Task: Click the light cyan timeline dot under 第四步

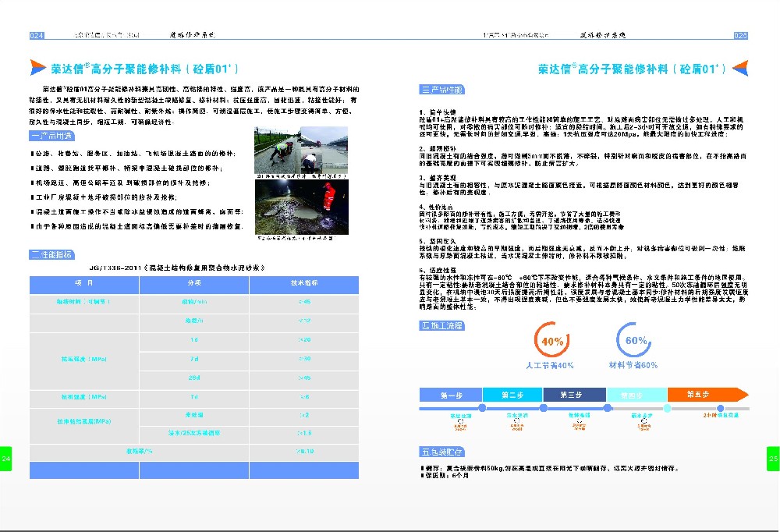Action: tap(667, 408)
